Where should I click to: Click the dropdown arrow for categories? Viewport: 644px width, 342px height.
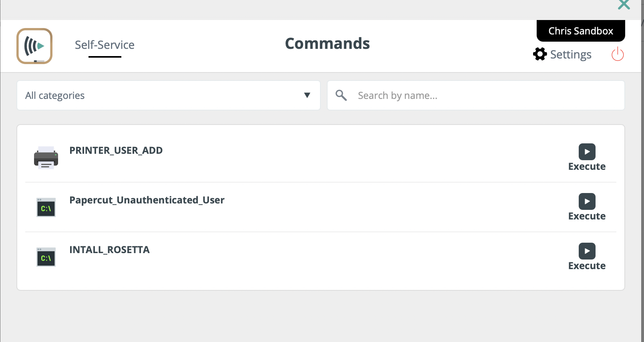307,95
